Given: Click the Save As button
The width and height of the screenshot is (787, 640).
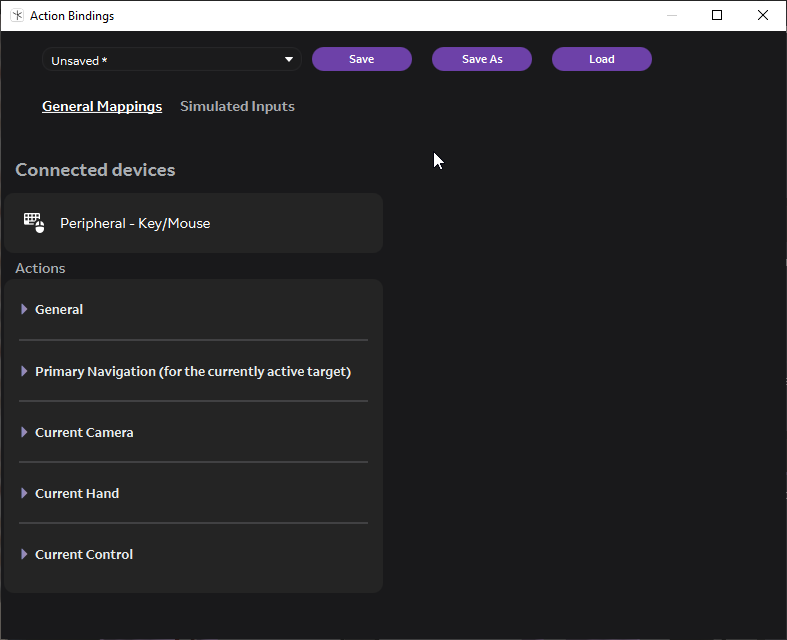Looking at the screenshot, I should pos(482,59).
